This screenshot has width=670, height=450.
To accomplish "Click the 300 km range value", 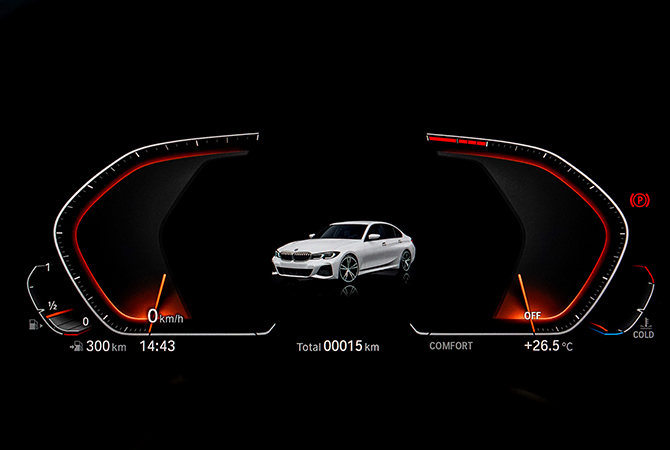I will tap(106, 346).
